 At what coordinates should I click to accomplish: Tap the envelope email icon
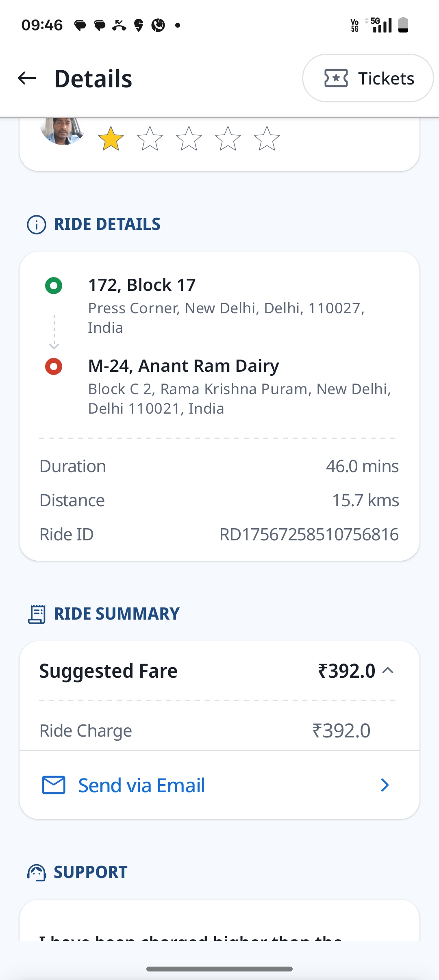coord(54,785)
